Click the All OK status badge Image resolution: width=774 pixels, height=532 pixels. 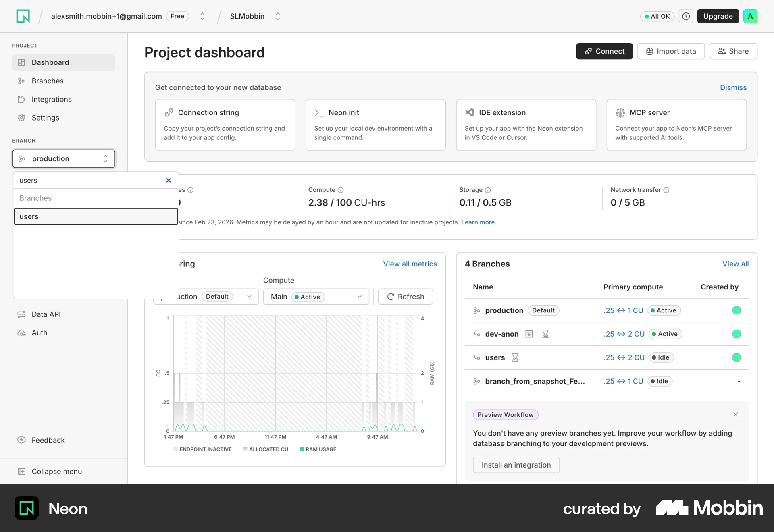pyautogui.click(x=657, y=16)
